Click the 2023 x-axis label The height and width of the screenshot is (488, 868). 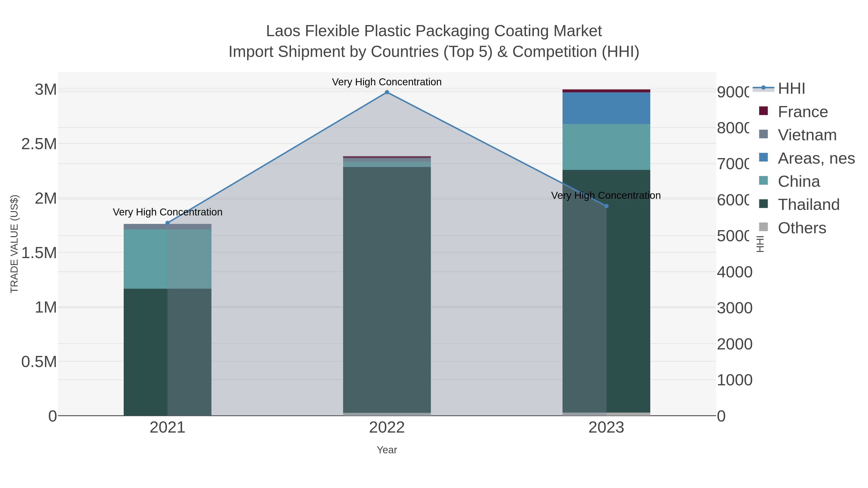606,428
